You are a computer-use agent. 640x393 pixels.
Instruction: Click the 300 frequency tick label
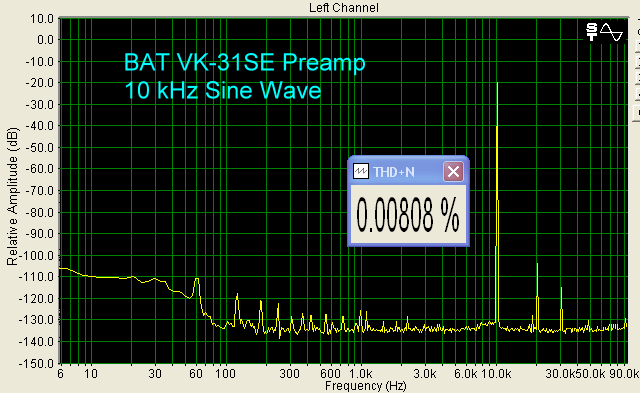(x=290, y=373)
